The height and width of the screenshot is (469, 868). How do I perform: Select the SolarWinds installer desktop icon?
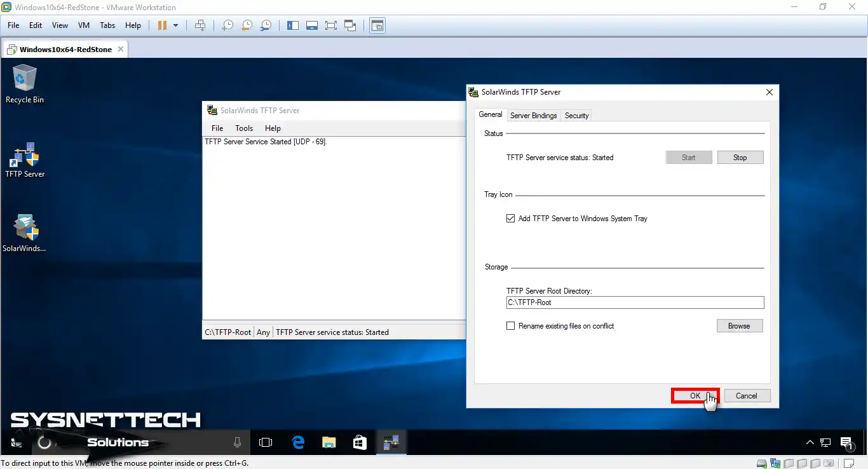coord(25,234)
